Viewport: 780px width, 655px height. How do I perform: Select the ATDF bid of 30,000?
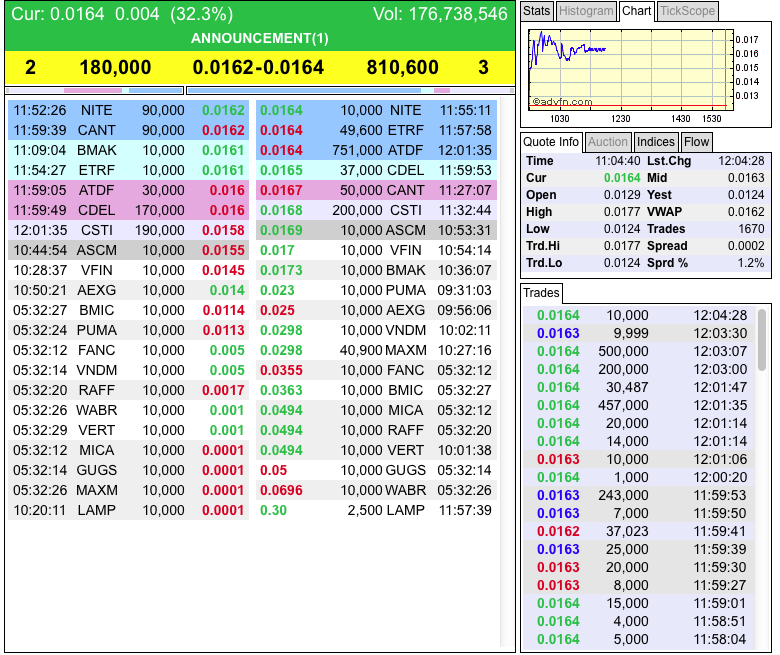[128, 190]
